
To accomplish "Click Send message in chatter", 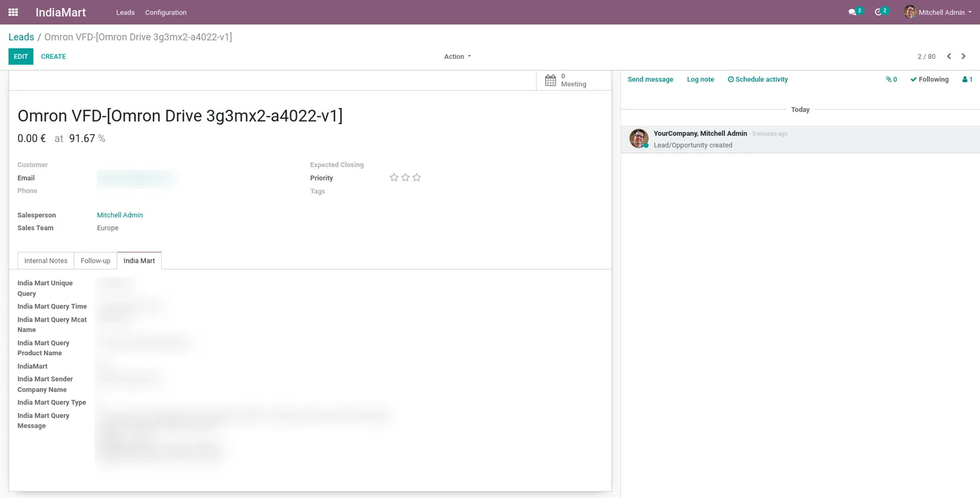I will [x=650, y=80].
